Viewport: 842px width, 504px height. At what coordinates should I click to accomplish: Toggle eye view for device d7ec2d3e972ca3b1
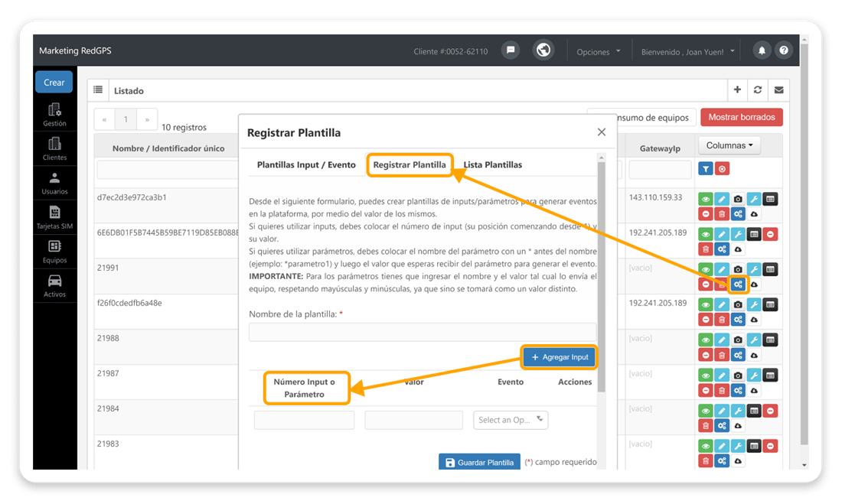coord(706,199)
